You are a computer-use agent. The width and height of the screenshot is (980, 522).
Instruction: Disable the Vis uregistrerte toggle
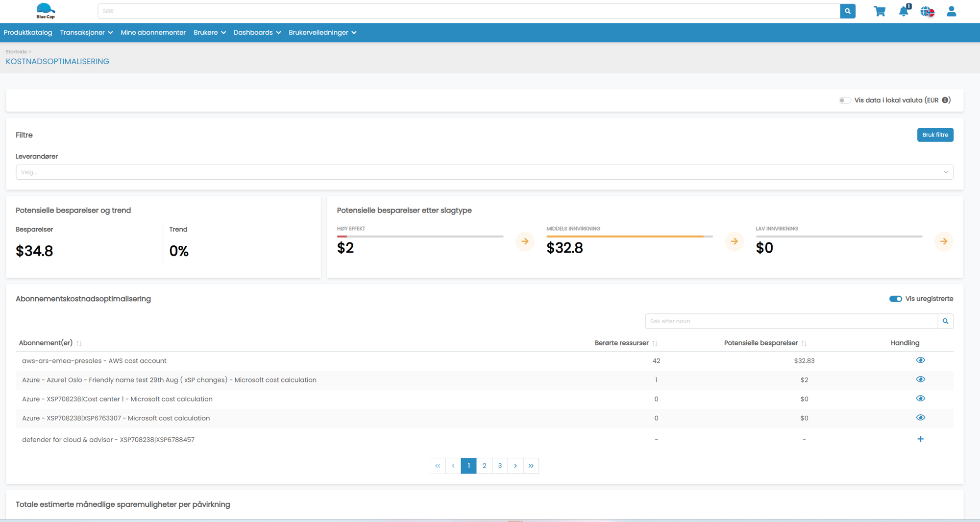pos(895,299)
